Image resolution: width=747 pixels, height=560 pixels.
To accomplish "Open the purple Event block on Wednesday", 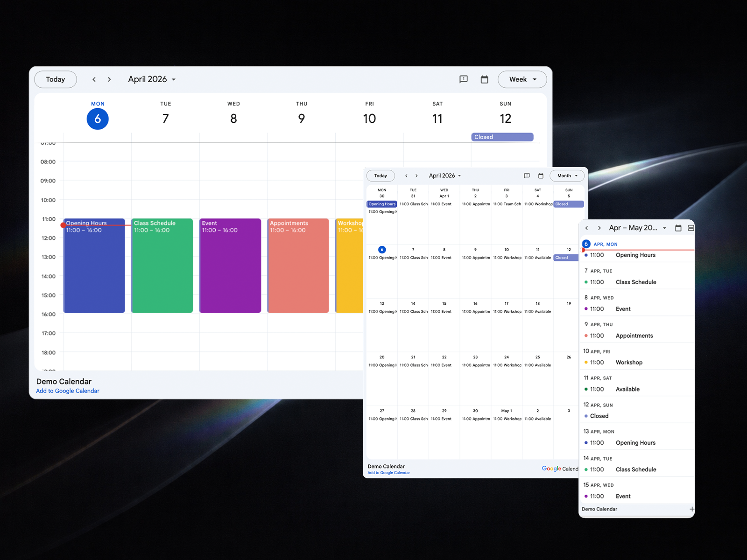I will pyautogui.click(x=230, y=266).
